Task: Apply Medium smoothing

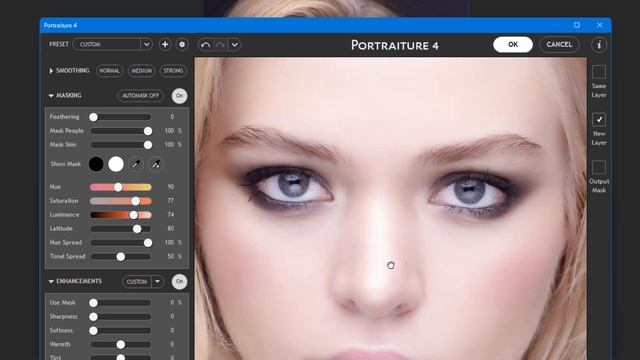Action: tap(142, 71)
